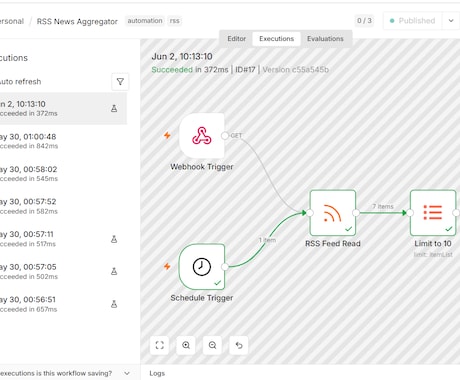Viewport: 460px width, 380px height.
Task: Select the Schedule Trigger clock node
Action: [202, 267]
